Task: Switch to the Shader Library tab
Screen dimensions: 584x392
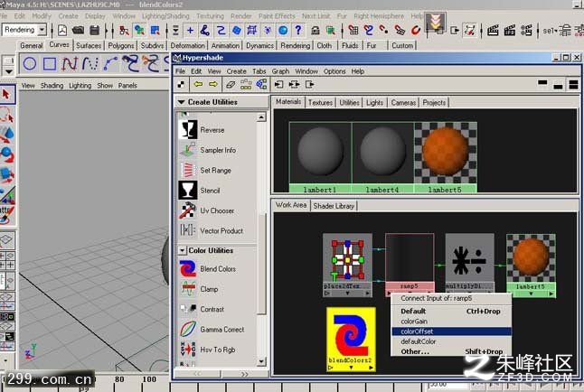Action: [x=334, y=206]
